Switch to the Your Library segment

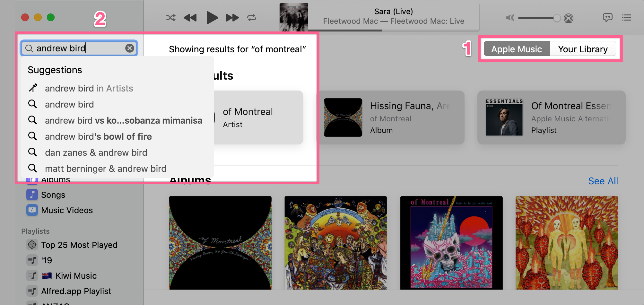pyautogui.click(x=583, y=49)
